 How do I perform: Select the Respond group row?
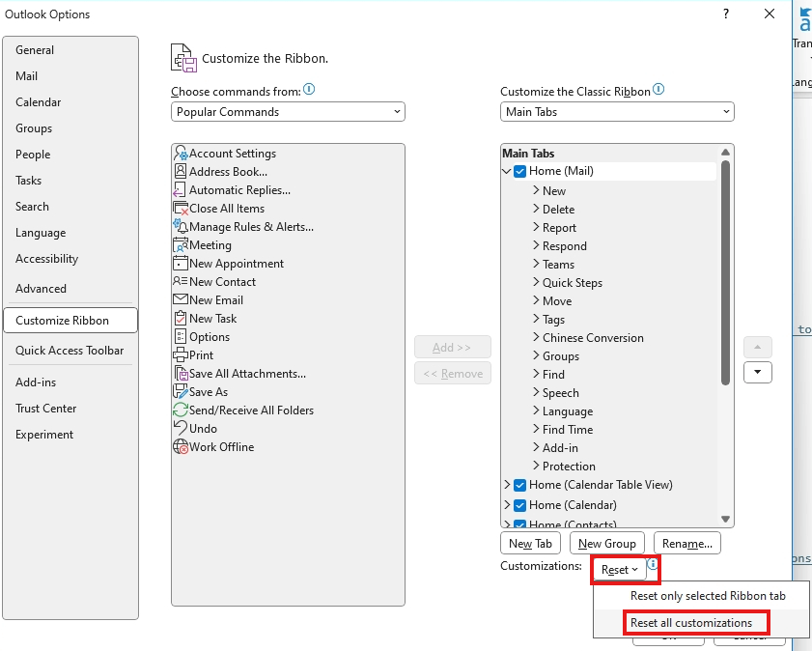coord(565,246)
